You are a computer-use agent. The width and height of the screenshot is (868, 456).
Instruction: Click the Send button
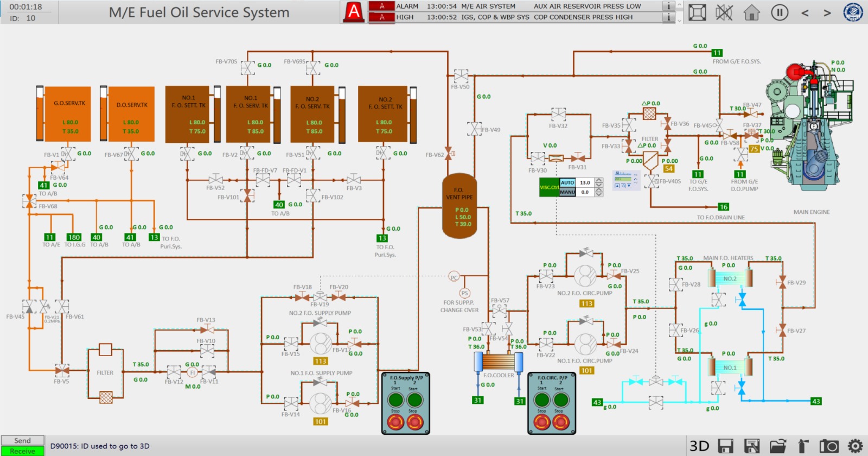pyautogui.click(x=22, y=440)
